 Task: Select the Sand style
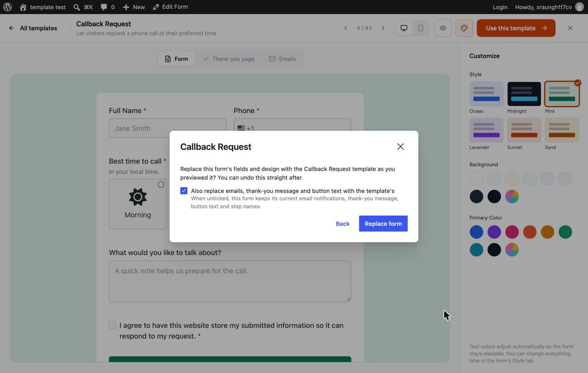[x=562, y=130]
